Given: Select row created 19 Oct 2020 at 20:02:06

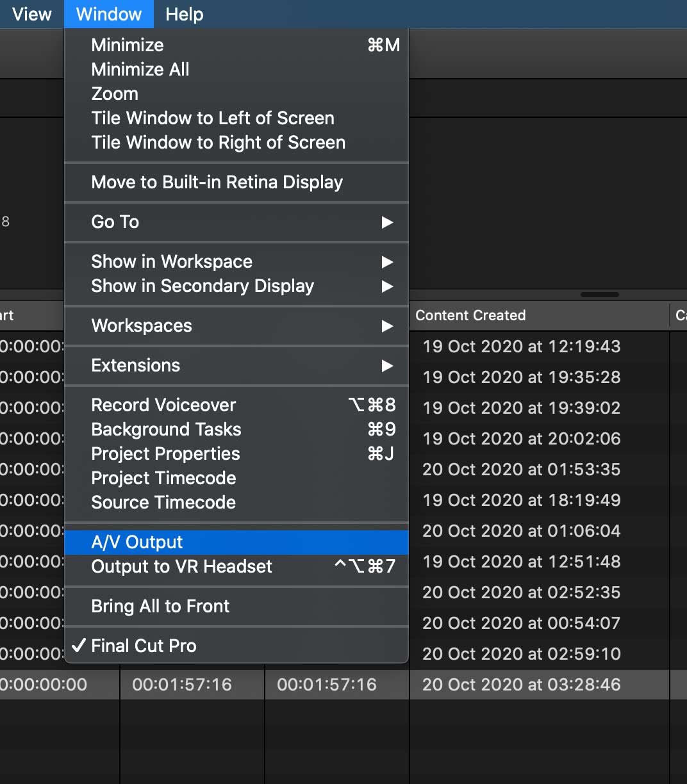Looking at the screenshot, I should pos(522,439).
